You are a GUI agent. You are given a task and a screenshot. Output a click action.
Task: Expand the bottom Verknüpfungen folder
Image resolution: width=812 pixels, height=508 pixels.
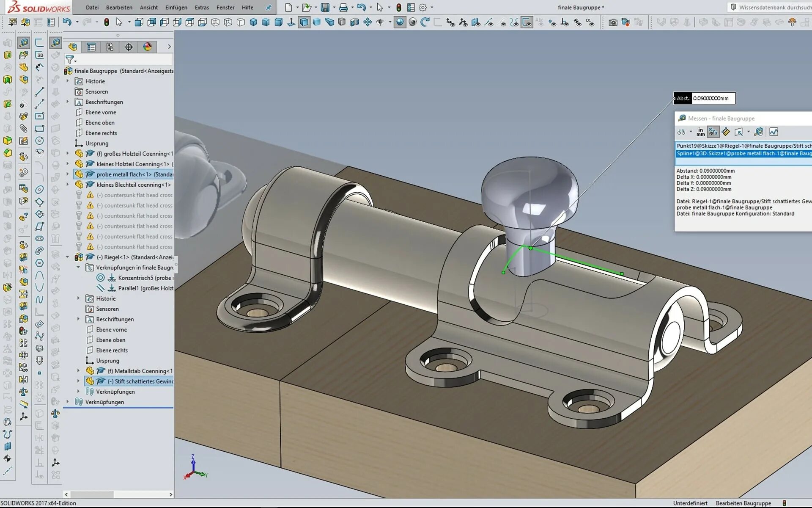pos(68,402)
